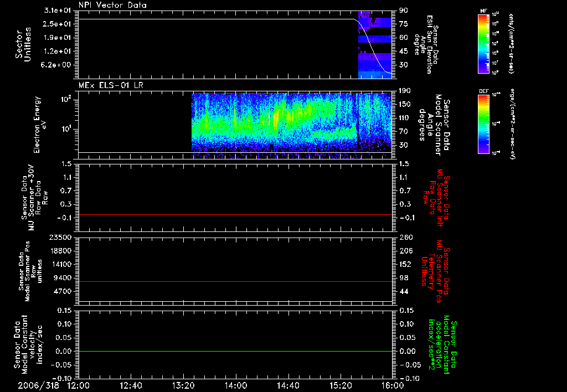Click the "152" telemetry position tick label
Viewport: 567px width, 392px height.
click(405, 264)
